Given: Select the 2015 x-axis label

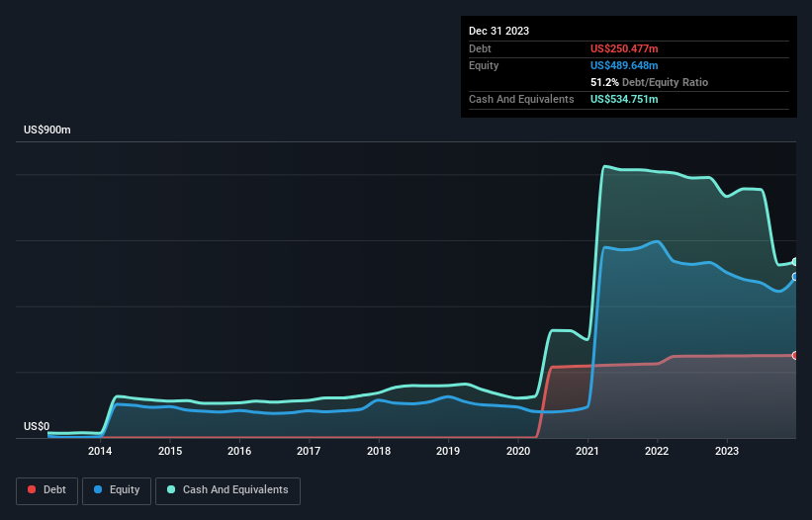Looking at the screenshot, I should point(170,451).
